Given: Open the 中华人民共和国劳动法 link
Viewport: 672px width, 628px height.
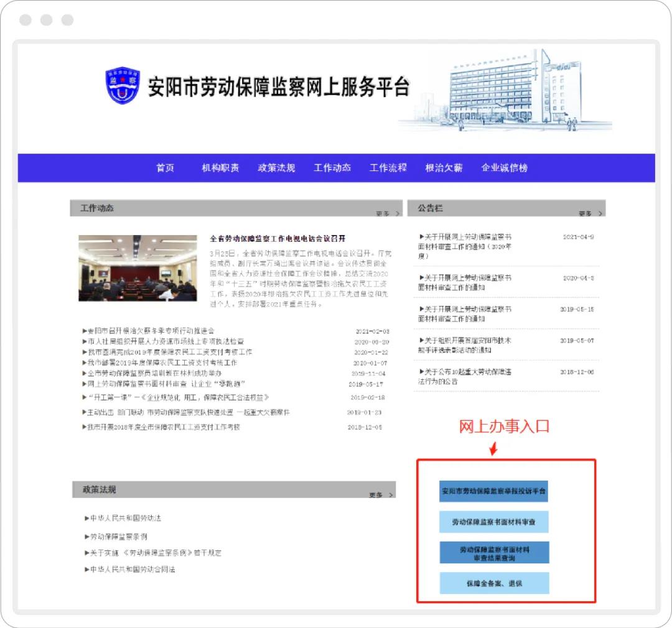Looking at the screenshot, I should [125, 518].
